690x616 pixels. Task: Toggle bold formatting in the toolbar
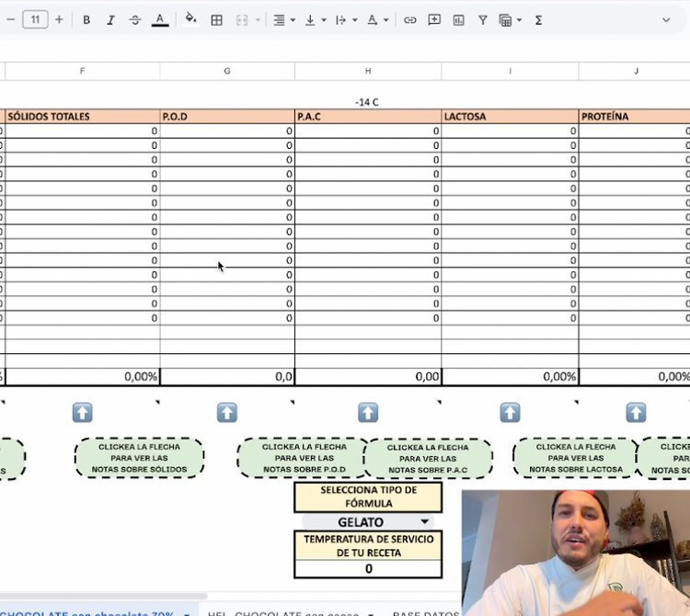pyautogui.click(x=86, y=19)
